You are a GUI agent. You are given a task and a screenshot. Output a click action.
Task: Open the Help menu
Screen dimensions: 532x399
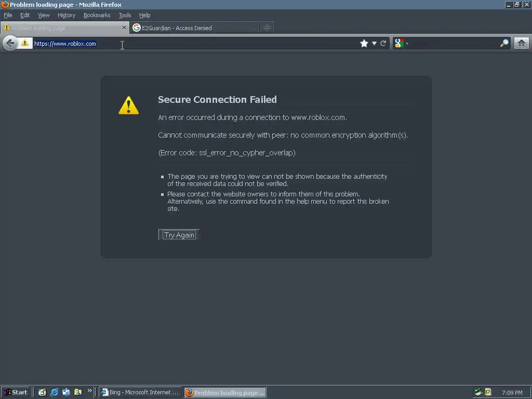tap(145, 15)
